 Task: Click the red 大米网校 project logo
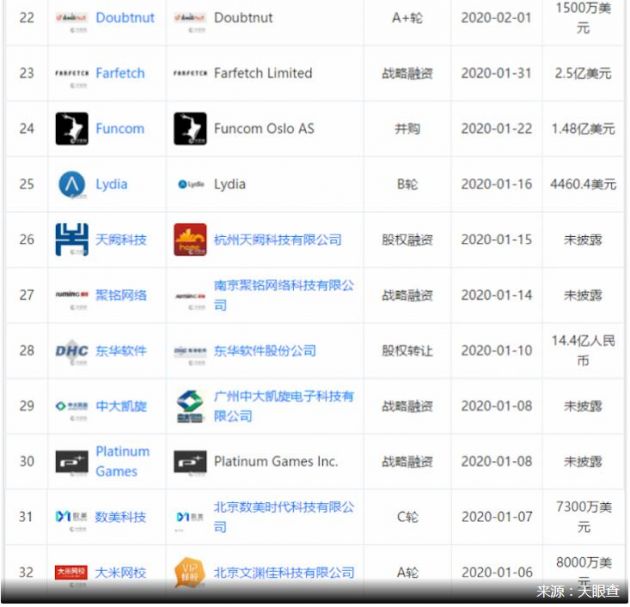coord(72,572)
